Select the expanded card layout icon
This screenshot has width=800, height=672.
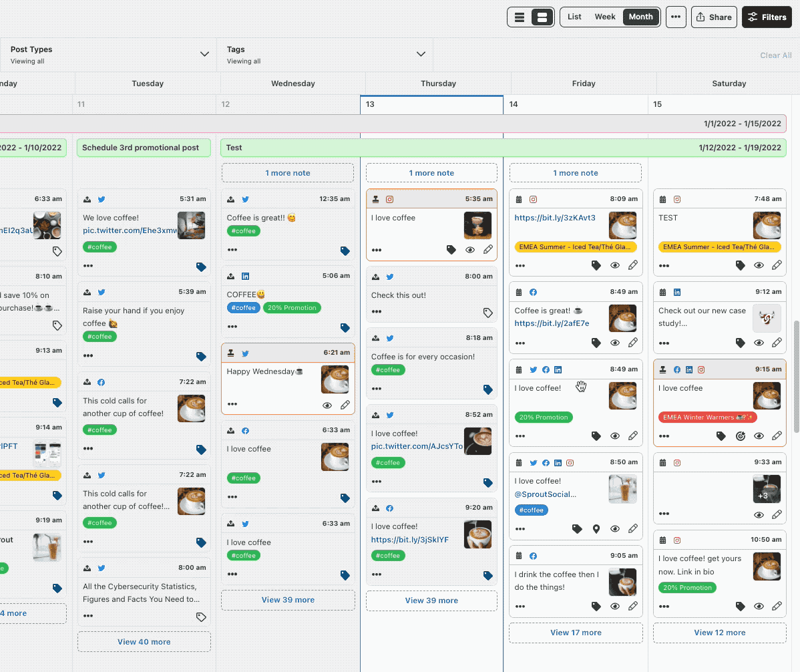point(541,16)
